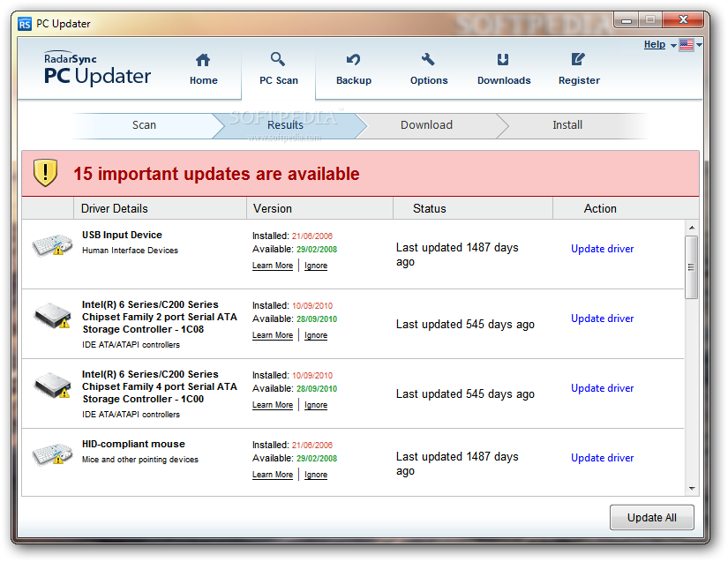Viewport: 728px width, 562px height.
Task: Click the RadarSync PC Updater logo
Action: coord(97,69)
